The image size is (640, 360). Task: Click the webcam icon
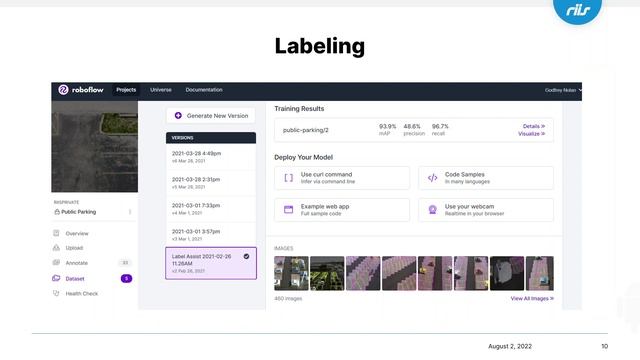[433, 210]
